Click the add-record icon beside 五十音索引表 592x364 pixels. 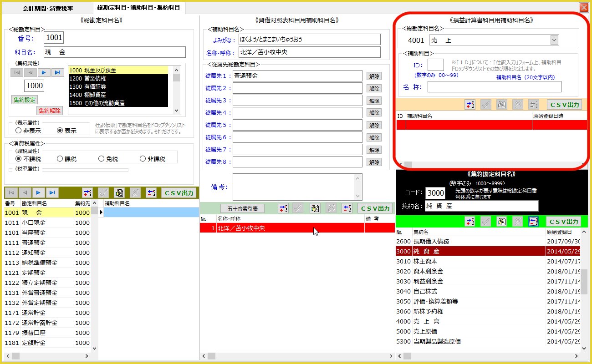[x=283, y=208]
